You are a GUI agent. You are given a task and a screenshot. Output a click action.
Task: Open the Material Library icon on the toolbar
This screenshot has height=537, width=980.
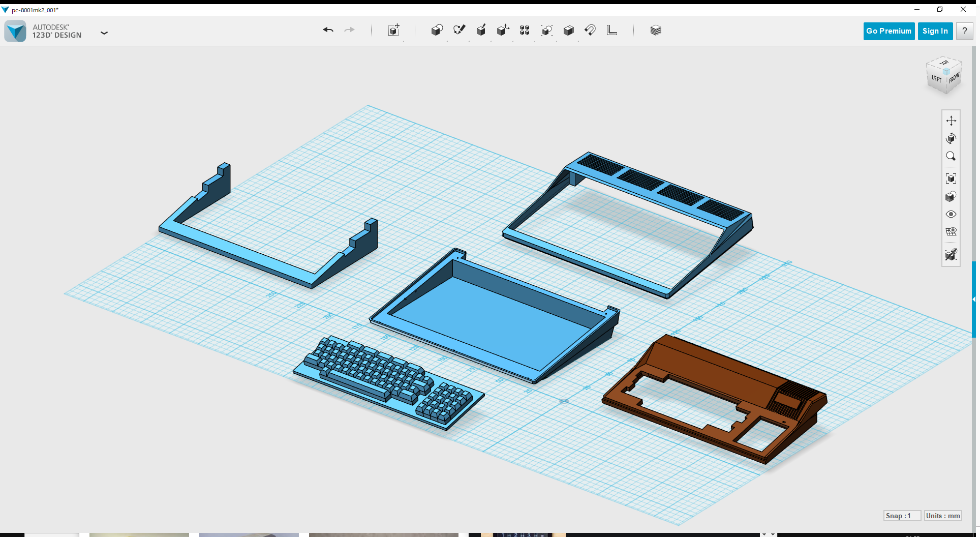tap(655, 31)
